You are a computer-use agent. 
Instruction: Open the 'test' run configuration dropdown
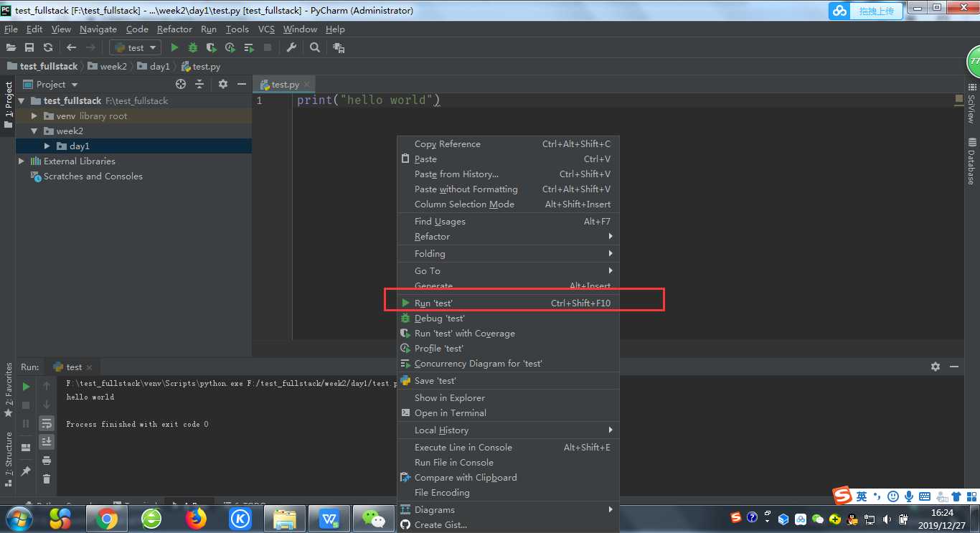pos(136,47)
